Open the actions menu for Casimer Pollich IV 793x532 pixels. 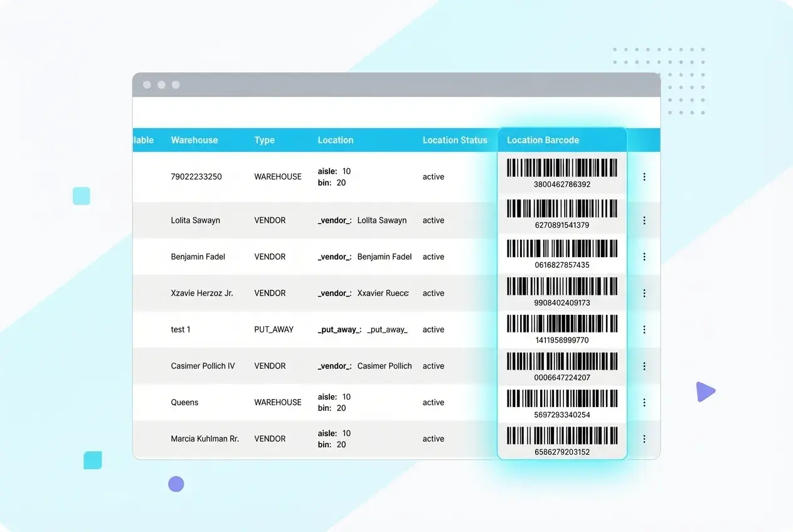pyautogui.click(x=644, y=366)
